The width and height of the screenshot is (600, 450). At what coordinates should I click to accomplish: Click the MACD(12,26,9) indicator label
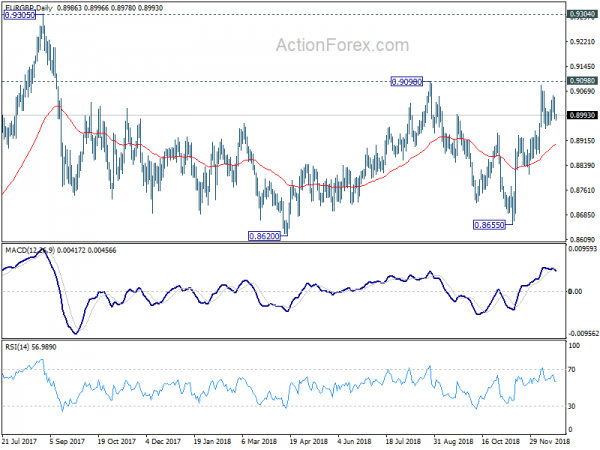[30, 250]
